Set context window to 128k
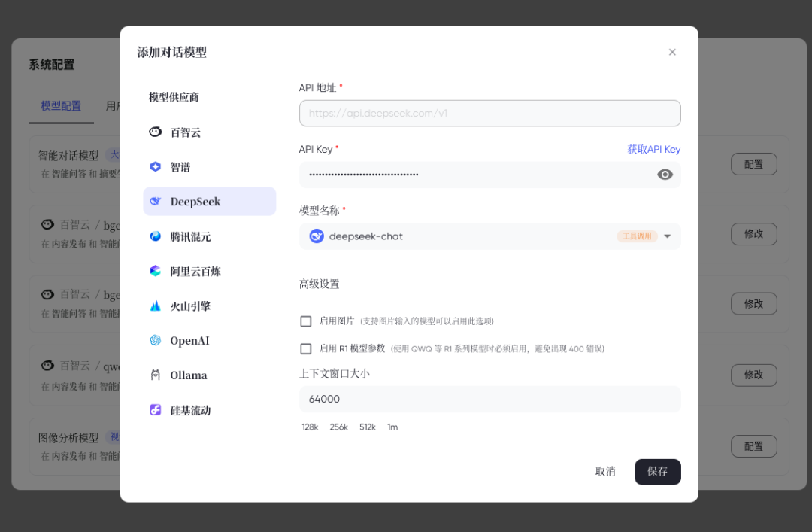This screenshot has height=532, width=812. (x=310, y=427)
